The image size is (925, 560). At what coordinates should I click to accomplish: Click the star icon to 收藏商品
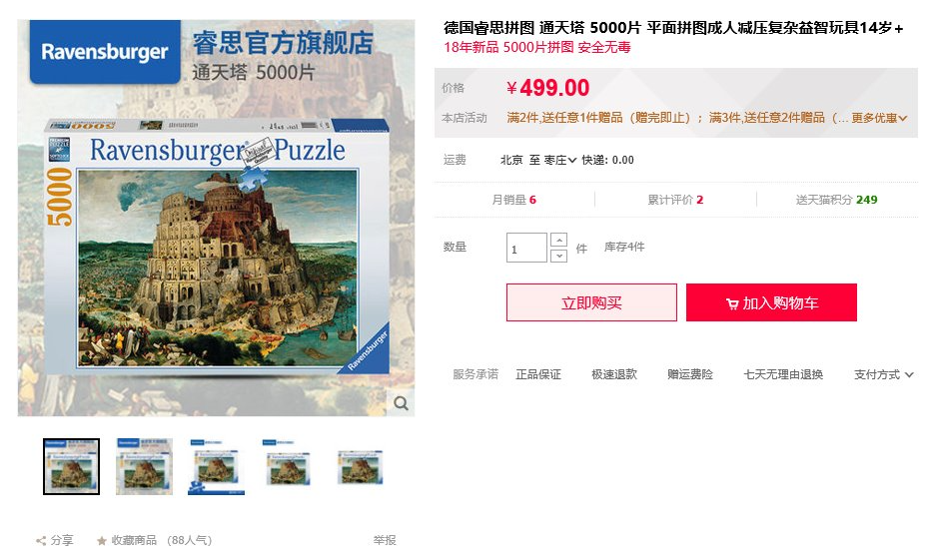[102, 540]
